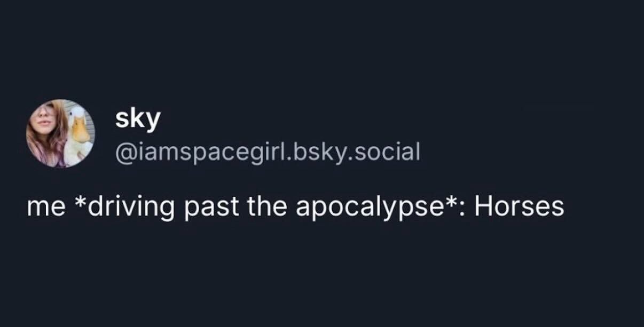Click sky's circular profile avatar
The width and height of the screenshot is (644, 327).
point(60,133)
